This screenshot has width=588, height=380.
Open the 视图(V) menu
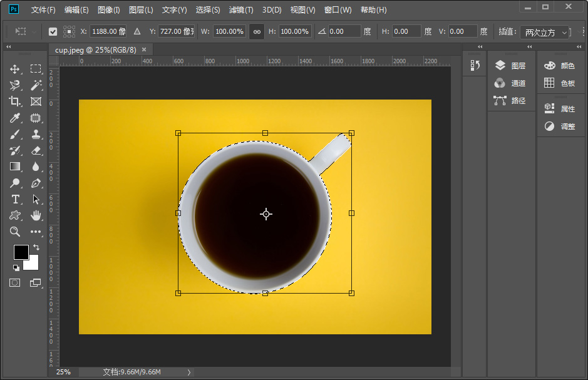click(302, 10)
